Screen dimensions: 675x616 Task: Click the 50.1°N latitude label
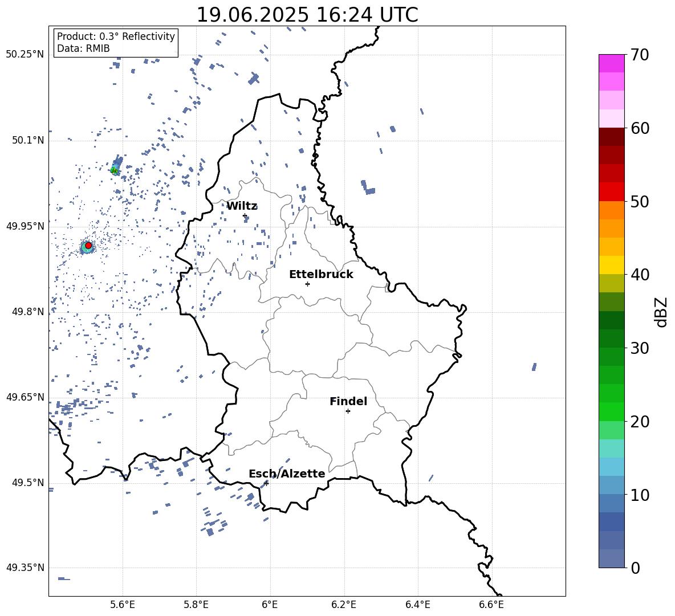point(28,141)
